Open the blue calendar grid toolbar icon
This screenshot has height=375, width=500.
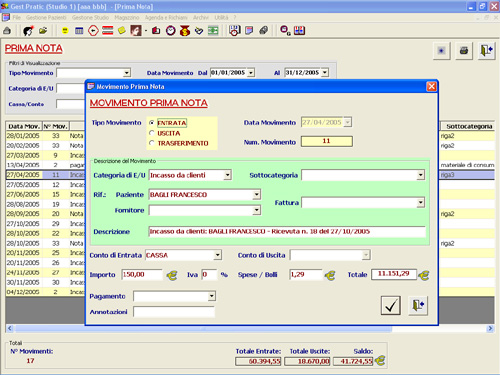tap(79, 31)
